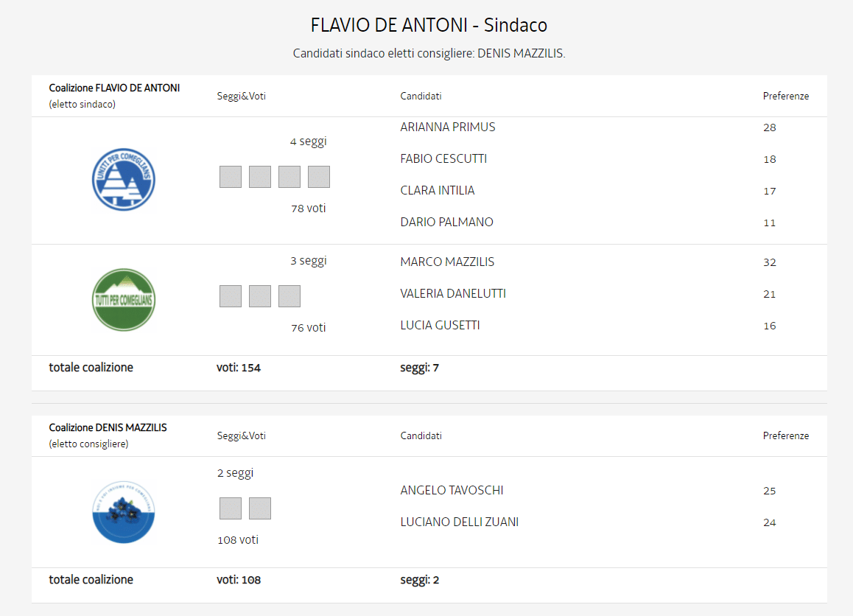The image size is (853, 616).
Task: Click the Coalizione Flavio De Antoni header
Action: pyautogui.click(x=114, y=88)
